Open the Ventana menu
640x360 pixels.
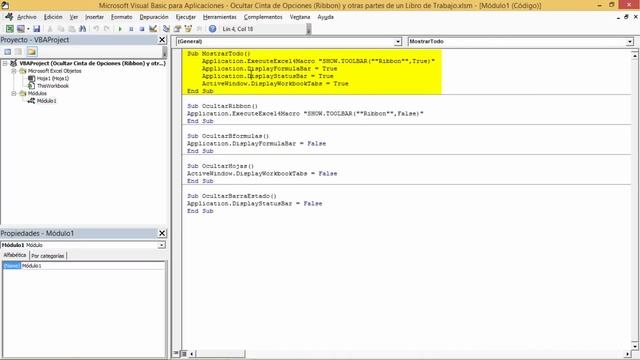(300, 17)
